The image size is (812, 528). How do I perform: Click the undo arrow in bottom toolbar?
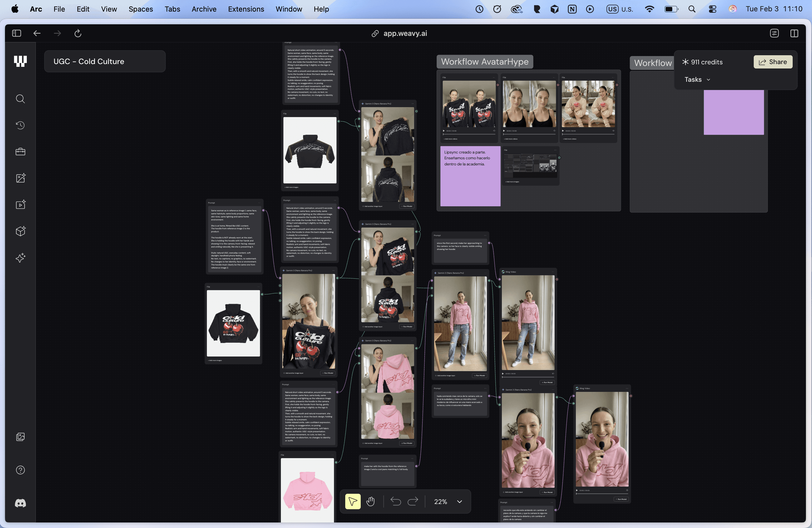[x=396, y=501]
